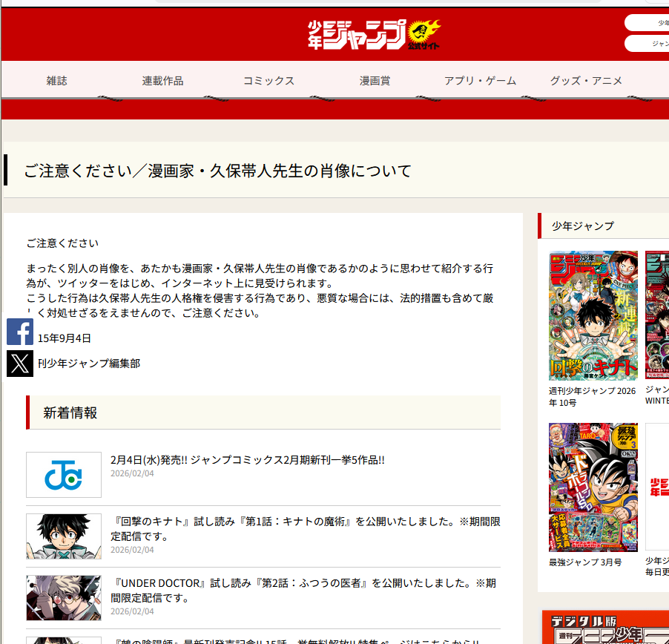Image resolution: width=669 pixels, height=644 pixels.
Task: Open the アプリ・ゲーム navigation item
Action: [x=480, y=81]
